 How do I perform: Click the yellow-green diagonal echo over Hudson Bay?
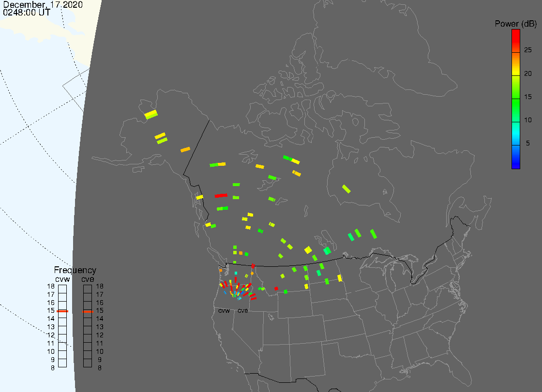tap(346, 189)
